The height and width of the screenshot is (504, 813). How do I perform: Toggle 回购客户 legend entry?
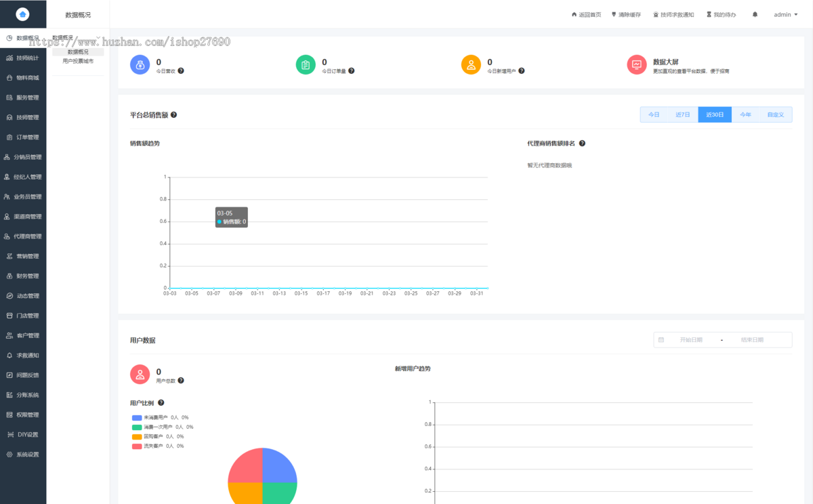pyautogui.click(x=158, y=436)
